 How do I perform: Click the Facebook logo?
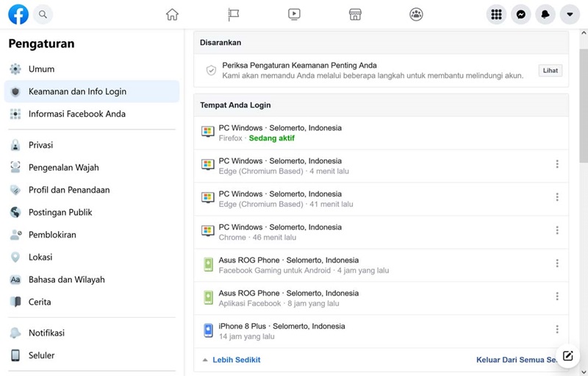pyautogui.click(x=18, y=14)
